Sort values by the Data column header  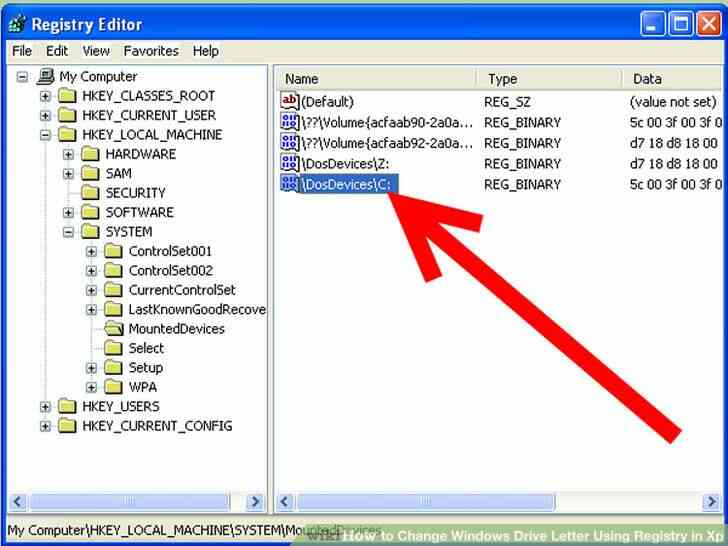click(672, 79)
